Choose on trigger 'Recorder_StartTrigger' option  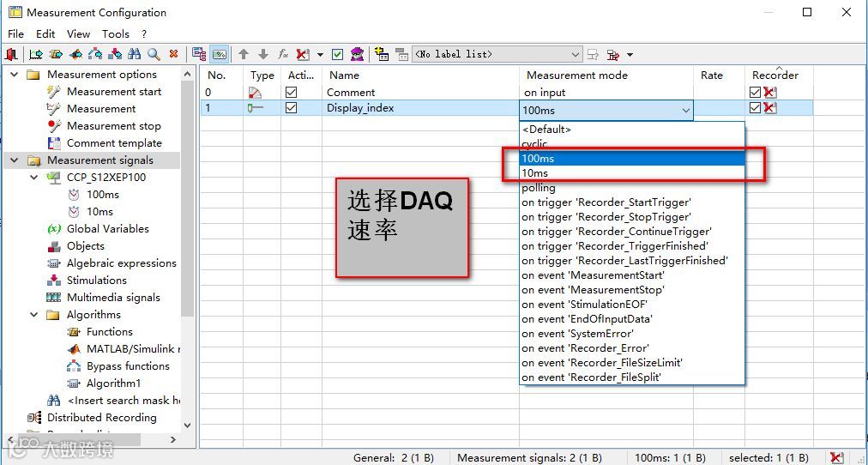pos(632,202)
